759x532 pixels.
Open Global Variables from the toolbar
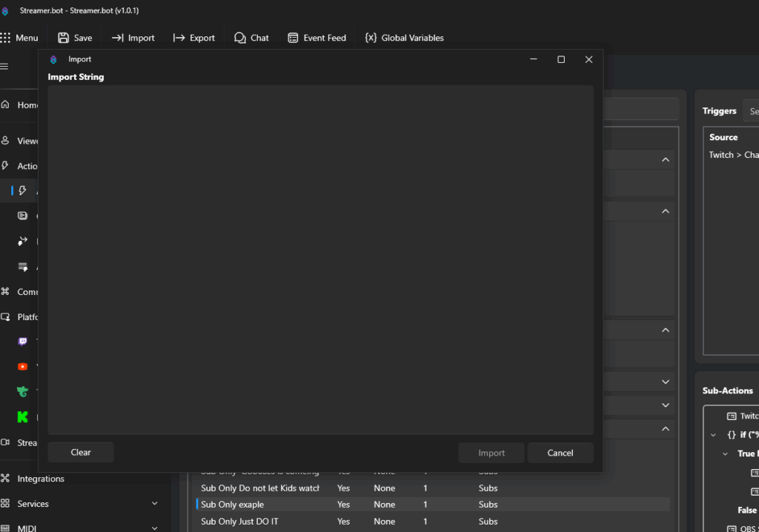405,38
